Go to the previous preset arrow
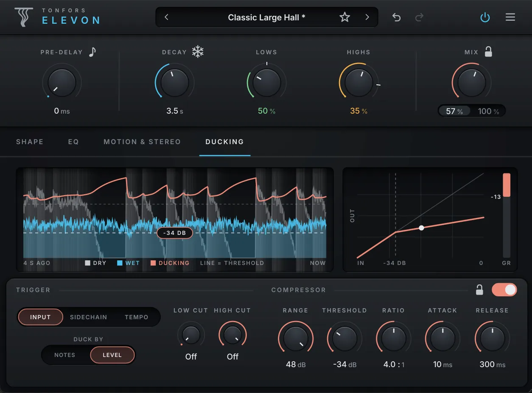 pos(166,17)
